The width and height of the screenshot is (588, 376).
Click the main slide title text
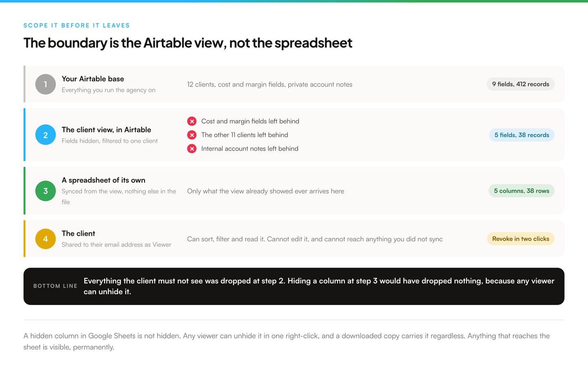(x=188, y=43)
